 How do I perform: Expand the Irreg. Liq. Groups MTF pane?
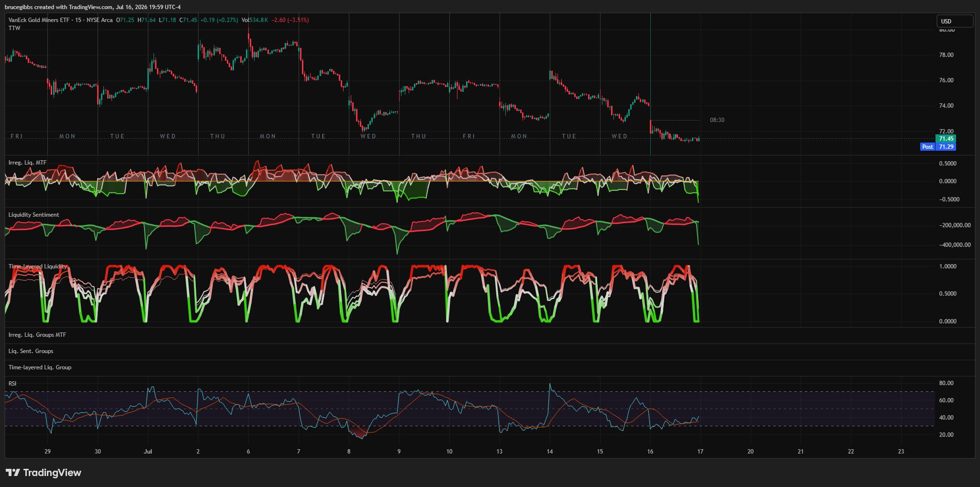coord(37,335)
